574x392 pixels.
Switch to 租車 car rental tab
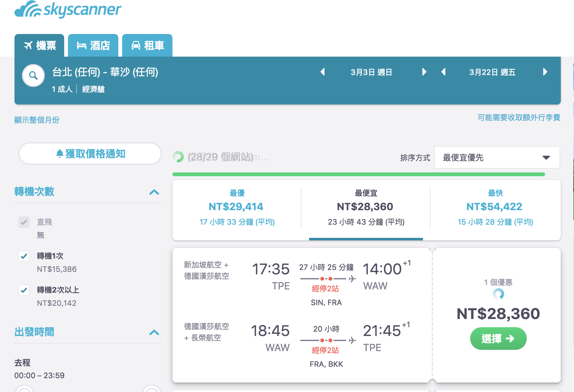[x=147, y=45]
